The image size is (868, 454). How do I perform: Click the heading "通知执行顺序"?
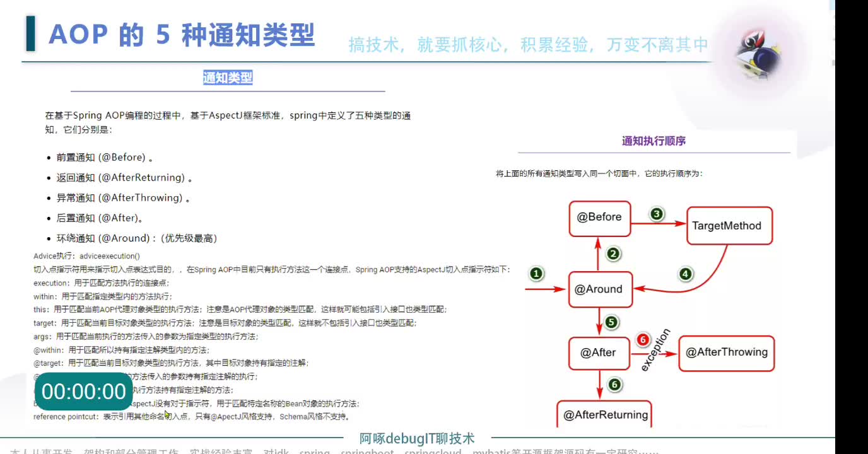[654, 141]
